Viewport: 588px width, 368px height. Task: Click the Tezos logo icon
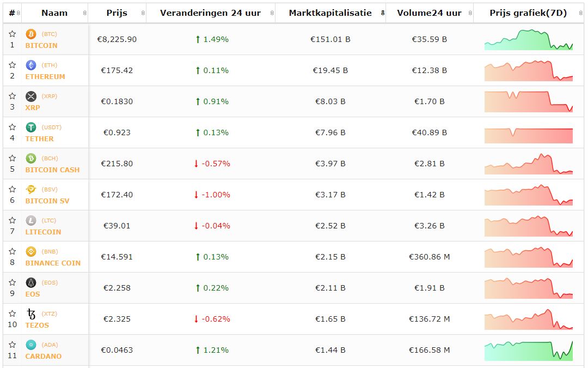(31, 313)
